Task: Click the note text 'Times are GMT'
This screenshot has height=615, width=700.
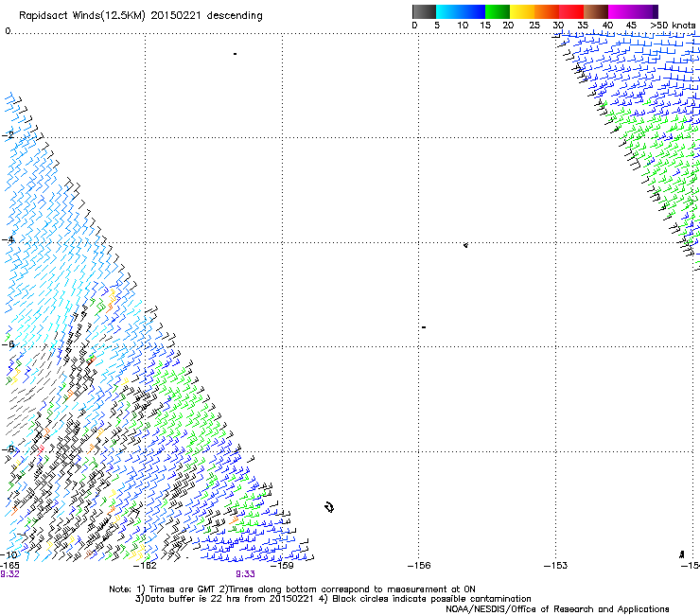Action: [182, 589]
